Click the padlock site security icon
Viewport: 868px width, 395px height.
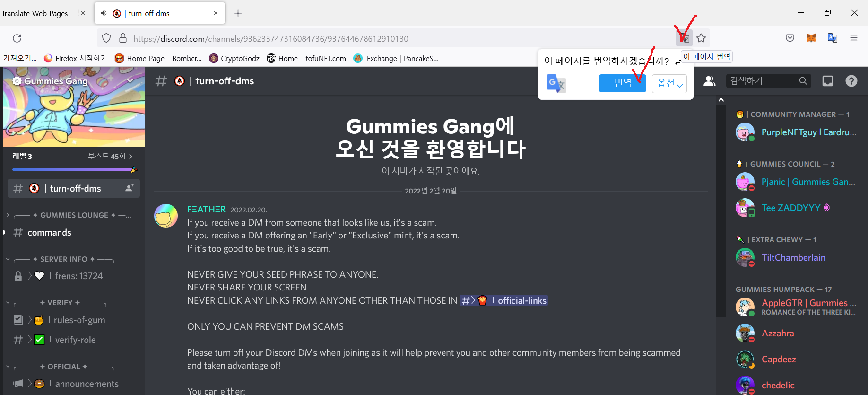point(123,38)
